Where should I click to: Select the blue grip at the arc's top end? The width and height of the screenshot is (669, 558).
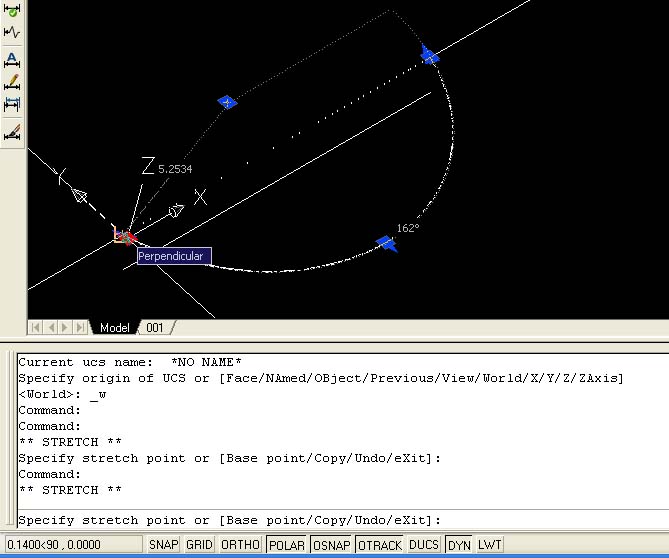[x=430, y=55]
